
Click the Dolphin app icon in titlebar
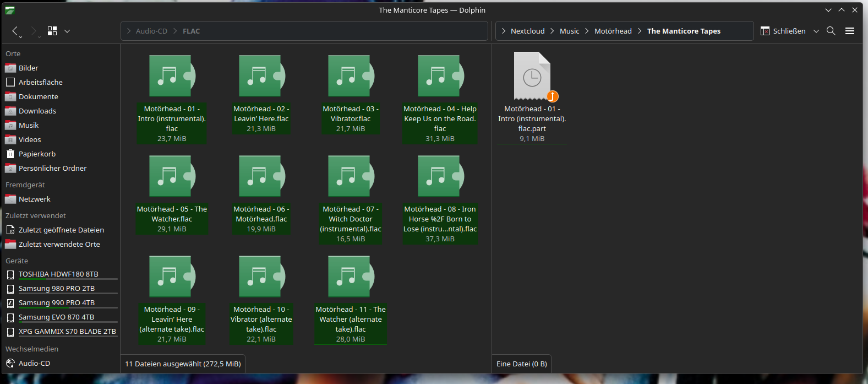click(x=10, y=10)
